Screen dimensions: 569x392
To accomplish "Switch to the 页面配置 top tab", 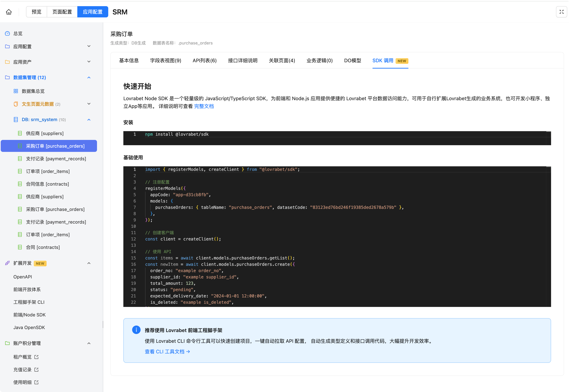I will point(62,12).
